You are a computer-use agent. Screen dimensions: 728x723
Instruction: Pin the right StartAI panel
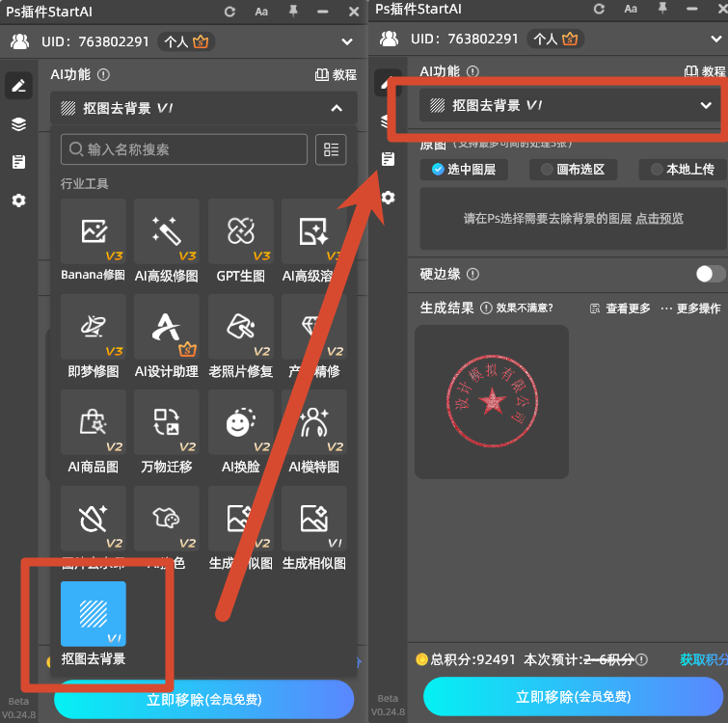pos(662,9)
